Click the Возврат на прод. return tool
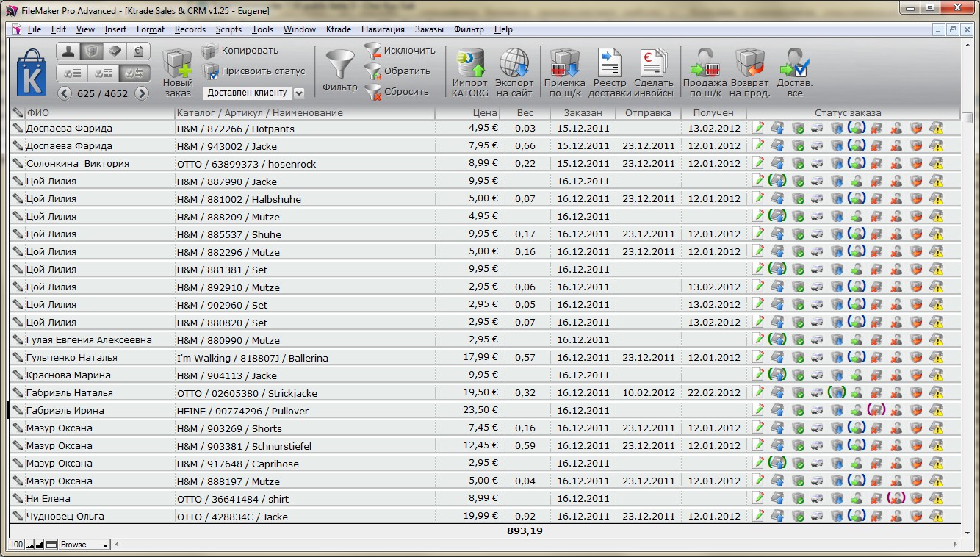 (750, 73)
